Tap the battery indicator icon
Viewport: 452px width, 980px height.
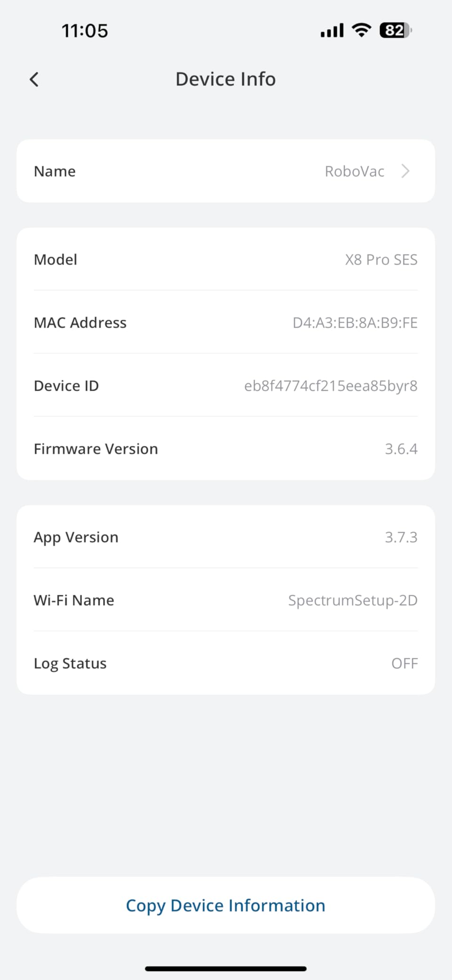pyautogui.click(x=396, y=31)
